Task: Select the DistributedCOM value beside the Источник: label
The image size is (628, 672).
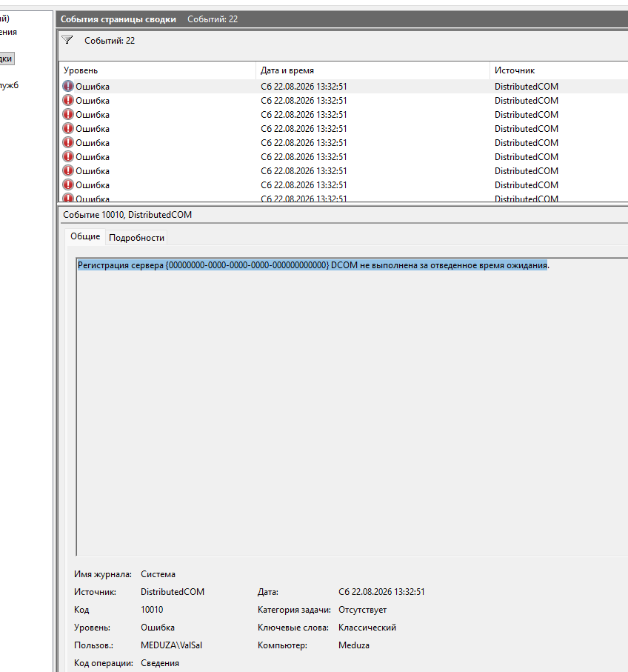Action: (x=173, y=592)
